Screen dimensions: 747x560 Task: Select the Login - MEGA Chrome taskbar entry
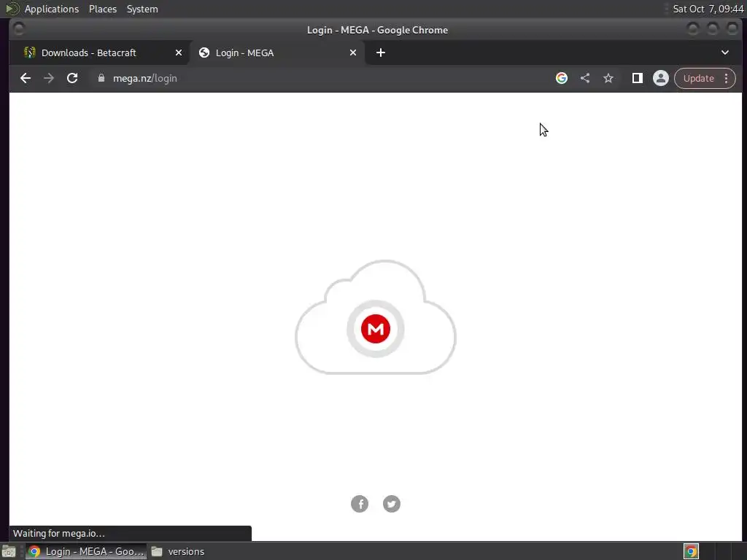[86, 551]
